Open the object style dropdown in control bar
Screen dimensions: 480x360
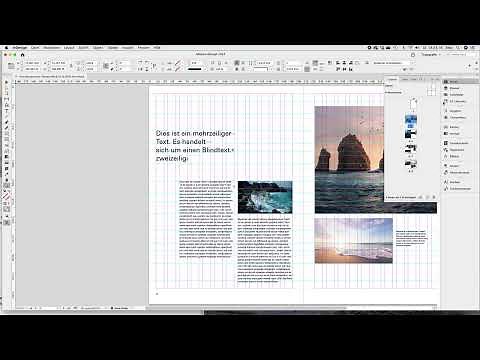point(392,63)
